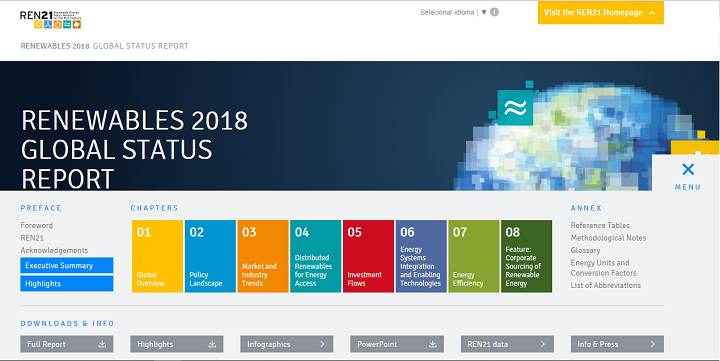Viewport: 720px width, 361px height.
Task: Open chapter 05 Investment Flows tile
Action: [368, 256]
